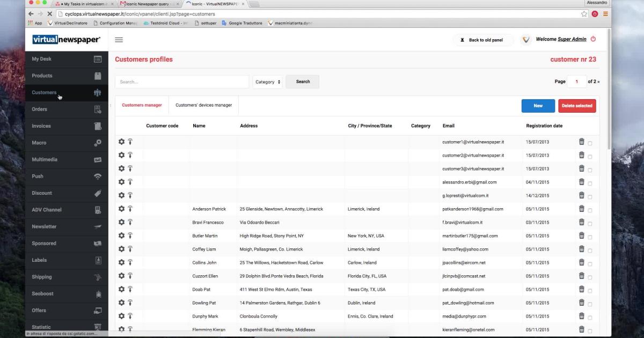
Task: Open the Category dropdown filter
Action: [267, 82]
